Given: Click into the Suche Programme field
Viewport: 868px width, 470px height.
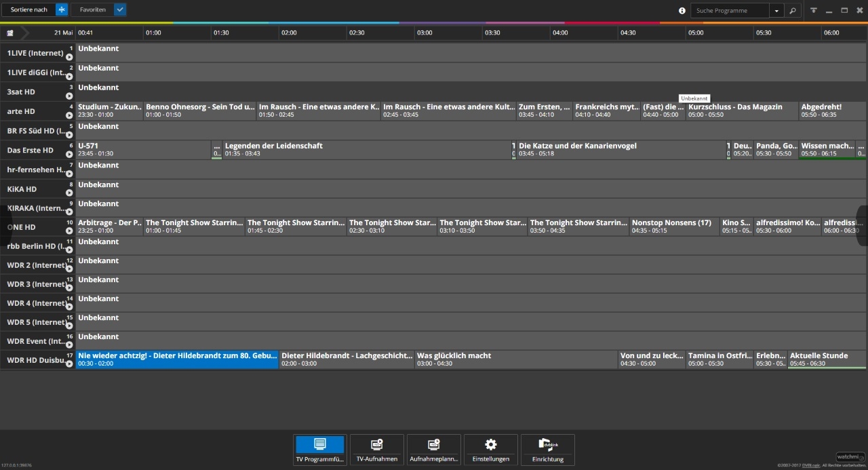Looking at the screenshot, I should (x=730, y=11).
